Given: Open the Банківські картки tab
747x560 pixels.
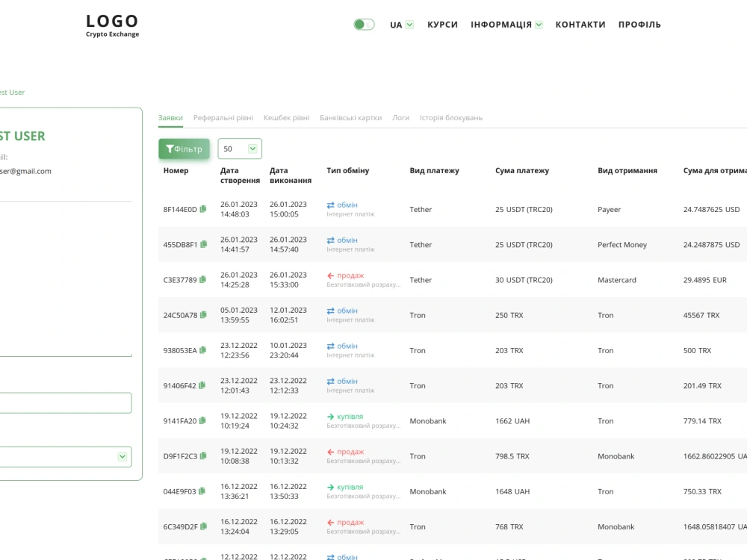Looking at the screenshot, I should coord(350,118).
